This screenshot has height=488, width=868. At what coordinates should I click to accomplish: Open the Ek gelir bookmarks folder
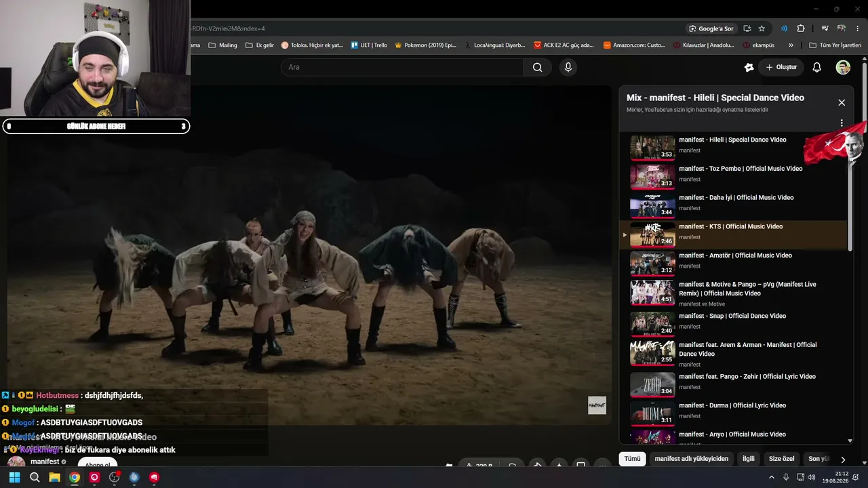coord(260,45)
